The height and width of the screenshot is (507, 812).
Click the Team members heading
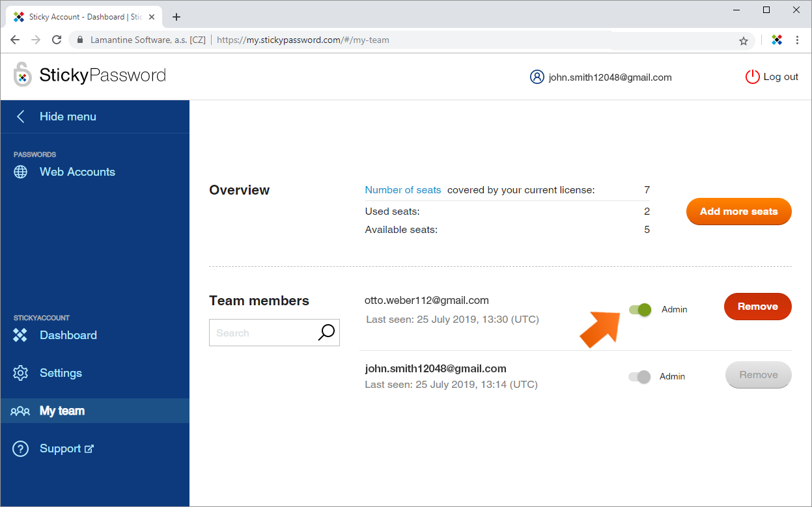coord(259,301)
